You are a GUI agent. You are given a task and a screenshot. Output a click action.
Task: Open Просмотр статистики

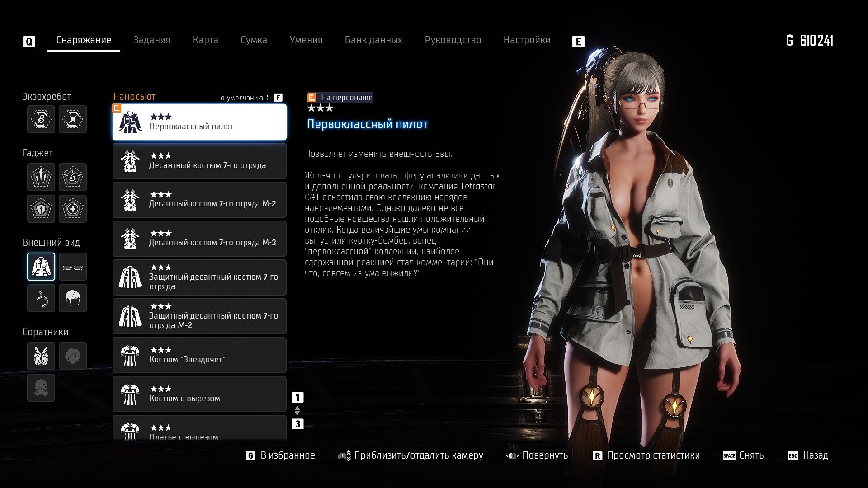(x=646, y=455)
